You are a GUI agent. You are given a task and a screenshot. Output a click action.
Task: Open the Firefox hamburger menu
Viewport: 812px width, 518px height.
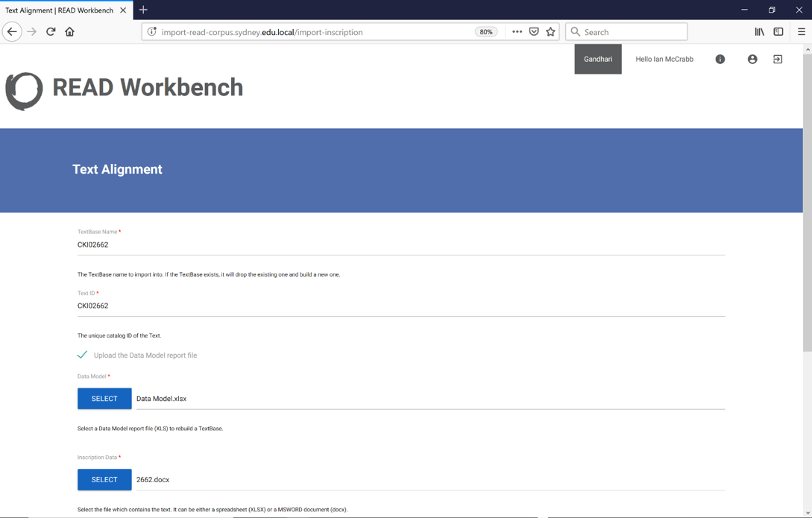point(801,31)
